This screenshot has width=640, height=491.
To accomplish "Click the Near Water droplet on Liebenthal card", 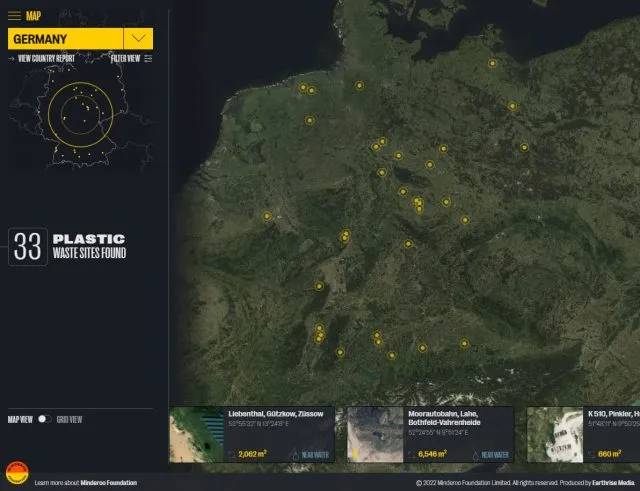I will coord(296,455).
